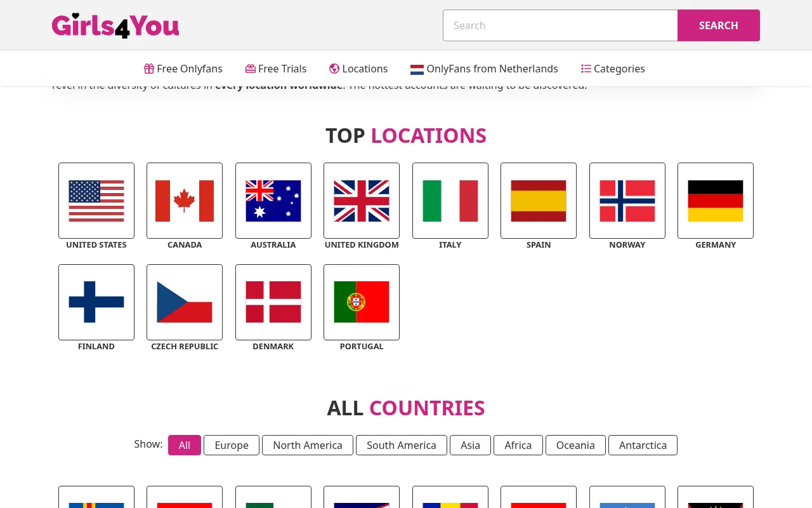Screen dimensions: 812x508
Task: Click the FINLAND label
Action: click(x=96, y=347)
